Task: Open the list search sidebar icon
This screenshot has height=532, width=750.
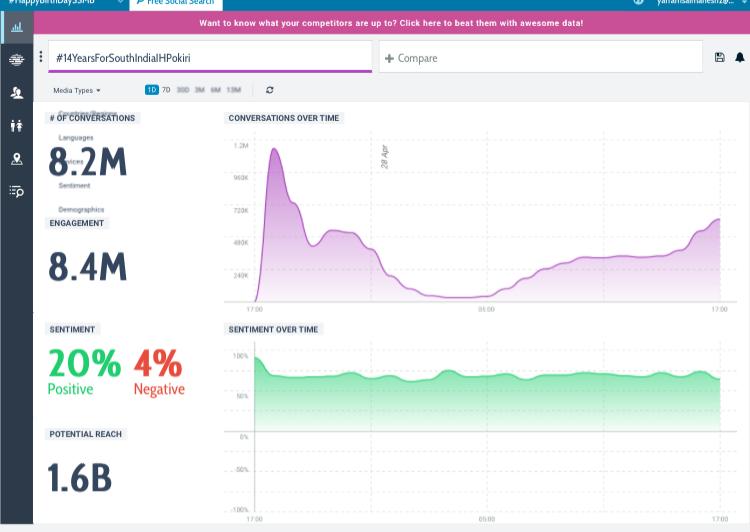Action: pyautogui.click(x=17, y=191)
